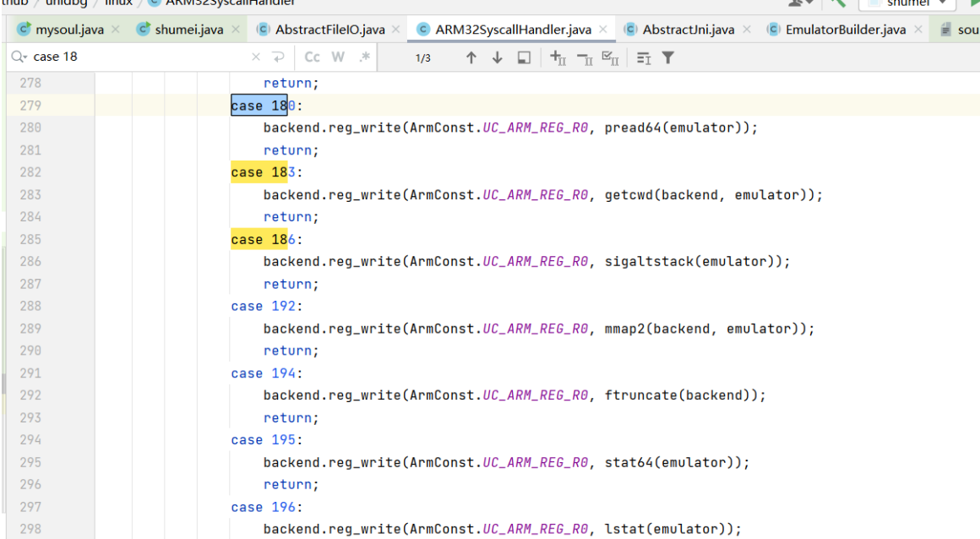Go to previous search occurrence arrow
The image size is (980, 539).
(471, 57)
